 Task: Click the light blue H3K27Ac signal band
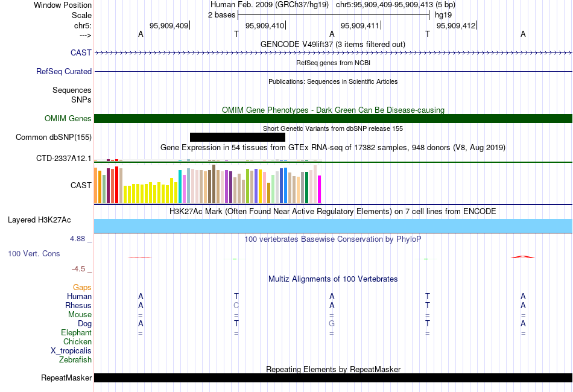(333, 226)
